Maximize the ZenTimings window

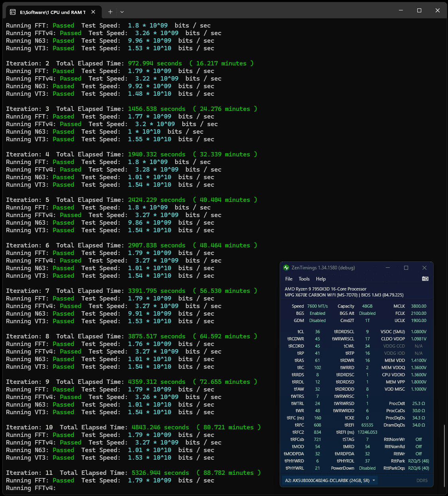406,268
